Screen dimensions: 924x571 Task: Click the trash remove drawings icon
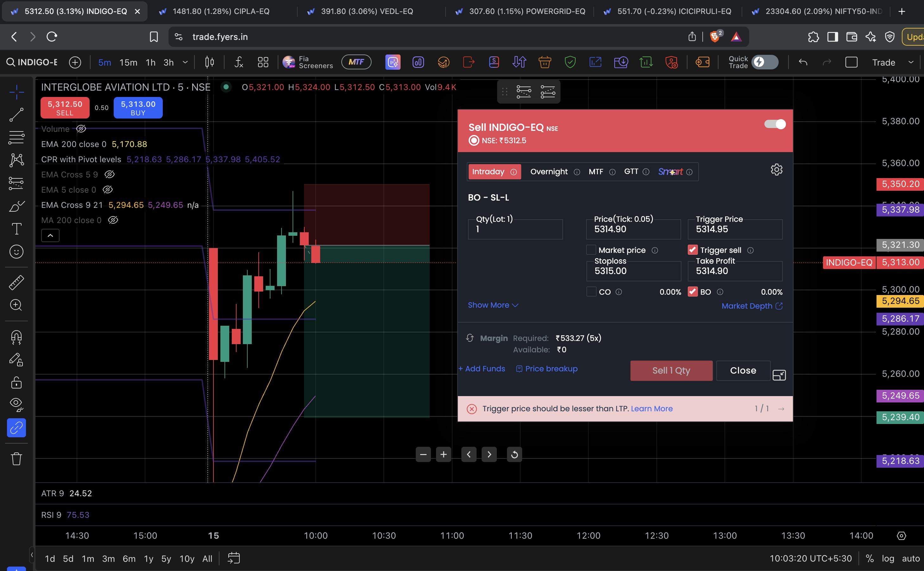(16, 459)
